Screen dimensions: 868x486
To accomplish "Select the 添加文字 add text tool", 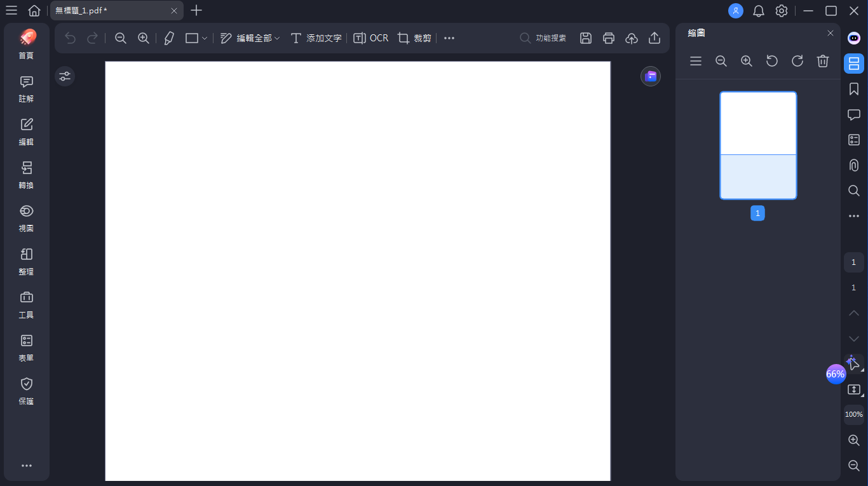I will (316, 38).
